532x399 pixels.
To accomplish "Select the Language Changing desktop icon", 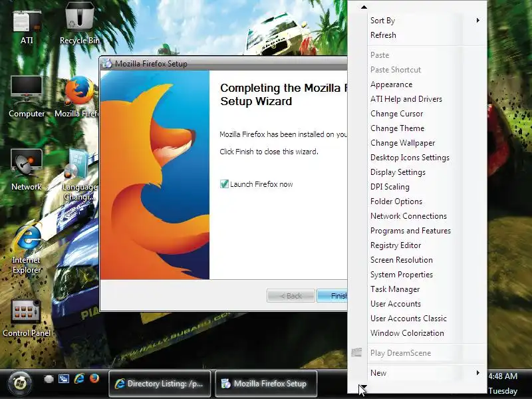I will 79,175.
